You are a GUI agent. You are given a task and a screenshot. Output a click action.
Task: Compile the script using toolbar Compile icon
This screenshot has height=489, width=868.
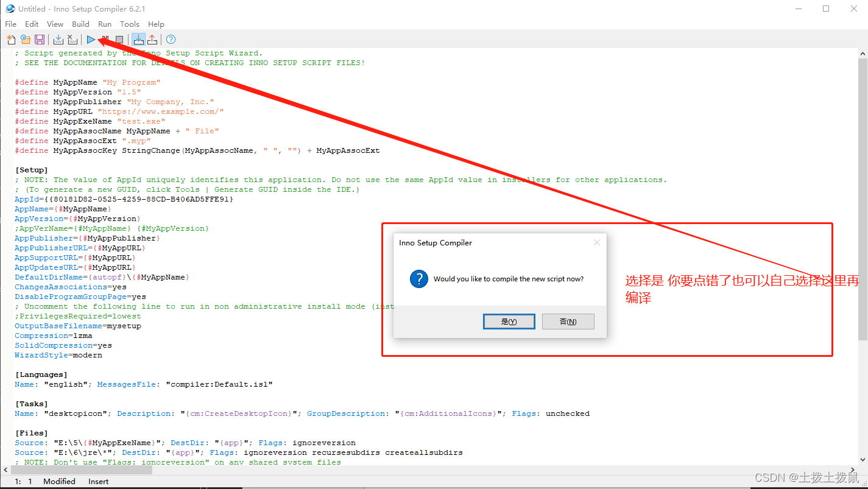58,40
